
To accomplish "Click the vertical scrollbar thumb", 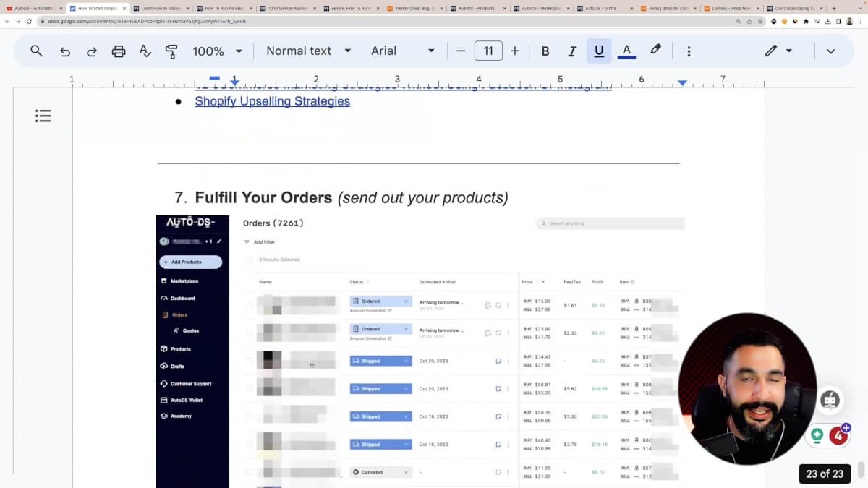I will click(x=860, y=471).
